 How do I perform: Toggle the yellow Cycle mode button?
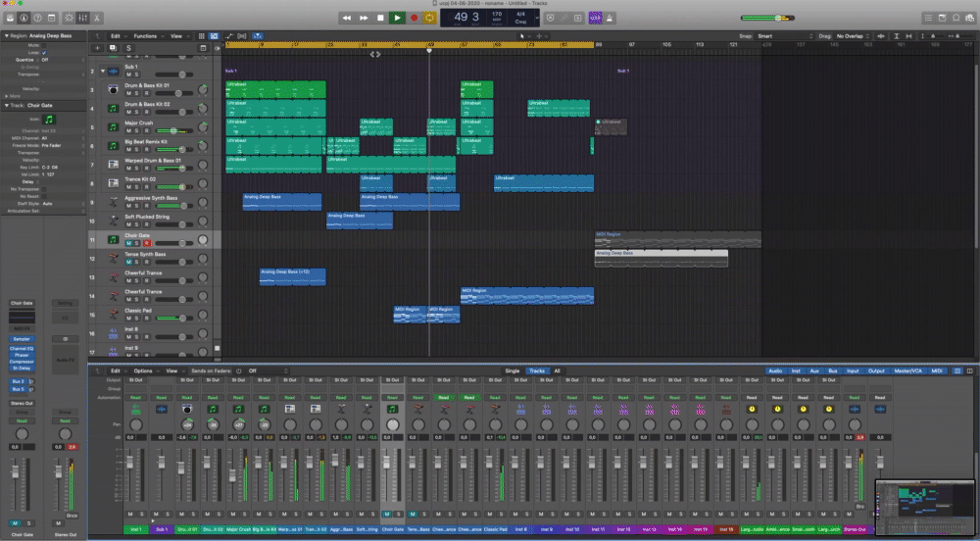click(x=428, y=18)
